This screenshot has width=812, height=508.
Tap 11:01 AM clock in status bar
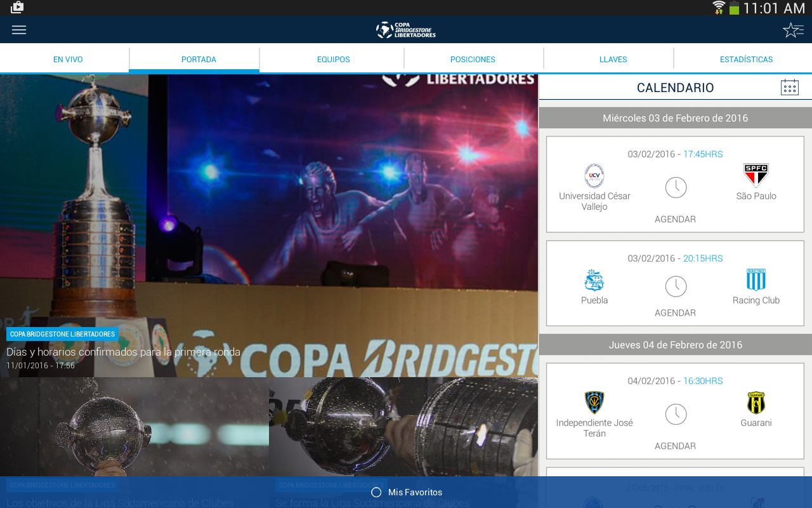(774, 8)
